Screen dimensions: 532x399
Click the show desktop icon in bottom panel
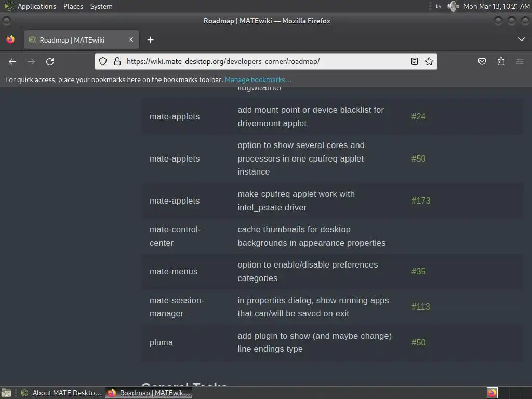coord(6,393)
